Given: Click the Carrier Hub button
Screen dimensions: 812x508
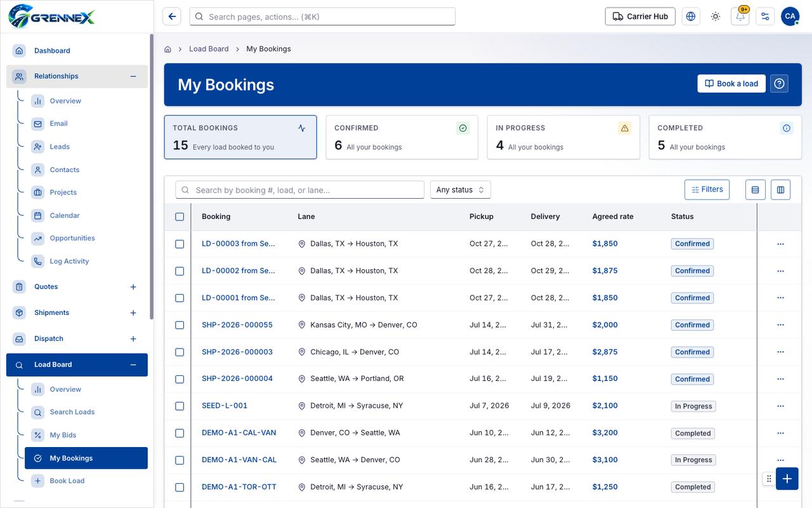Looking at the screenshot, I should (x=640, y=17).
